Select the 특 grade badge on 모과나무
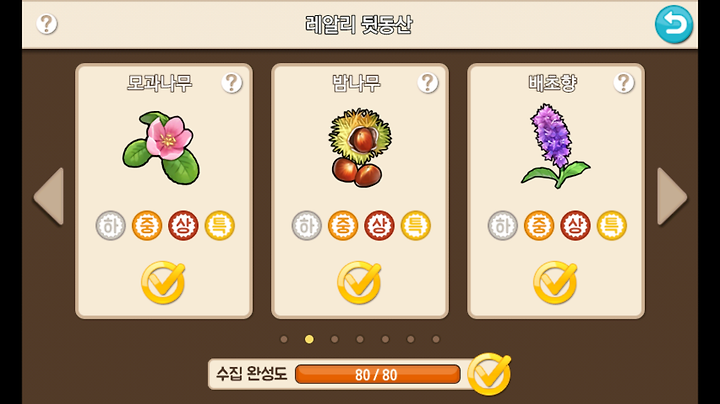 (219, 225)
